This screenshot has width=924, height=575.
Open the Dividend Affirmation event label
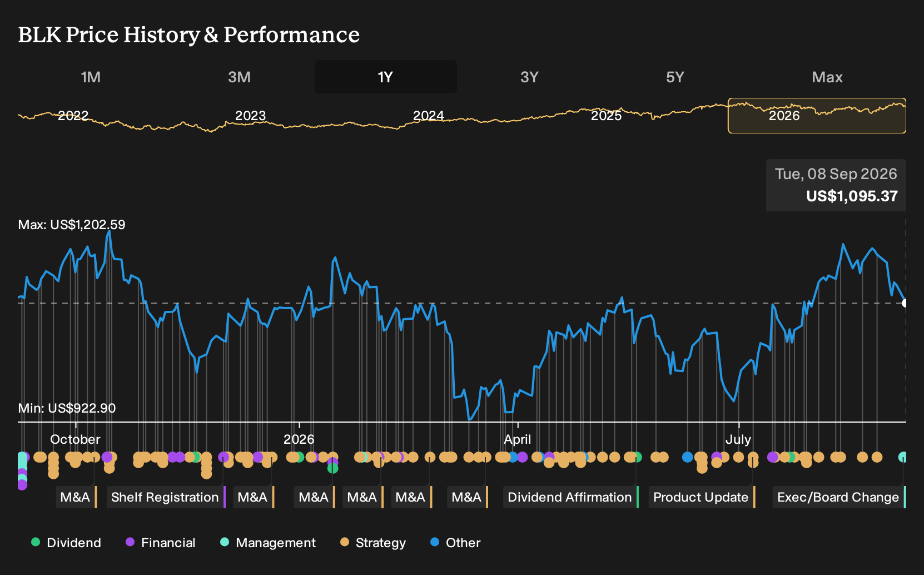coord(571,497)
